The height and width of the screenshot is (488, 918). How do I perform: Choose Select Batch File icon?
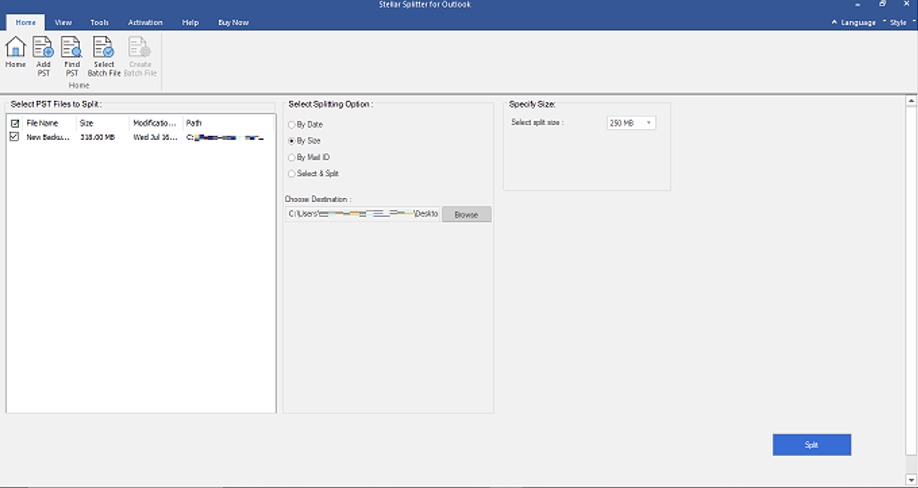coord(104,56)
